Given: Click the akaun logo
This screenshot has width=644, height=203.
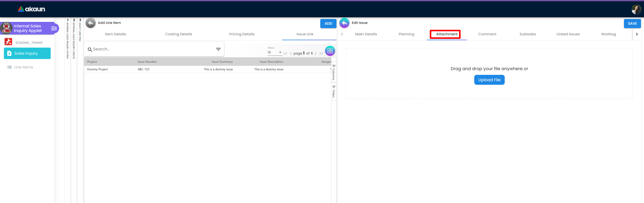Looking at the screenshot, I should point(31,9).
